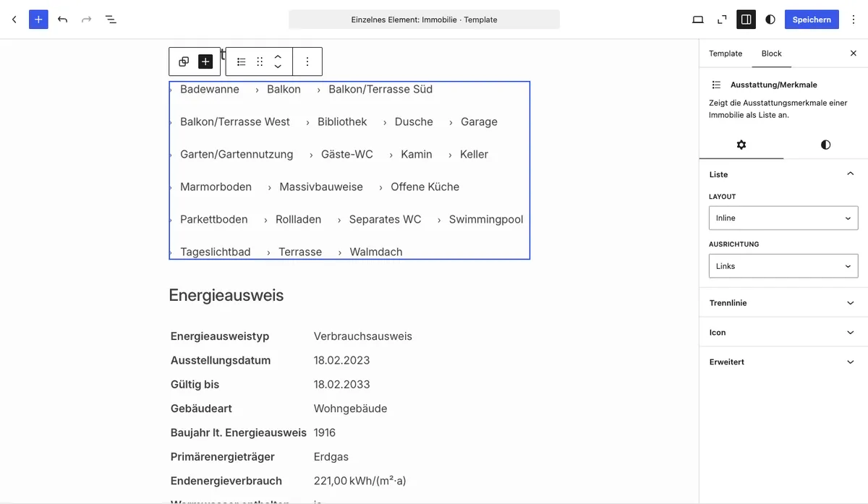Click the Separates WC list item

(385, 219)
